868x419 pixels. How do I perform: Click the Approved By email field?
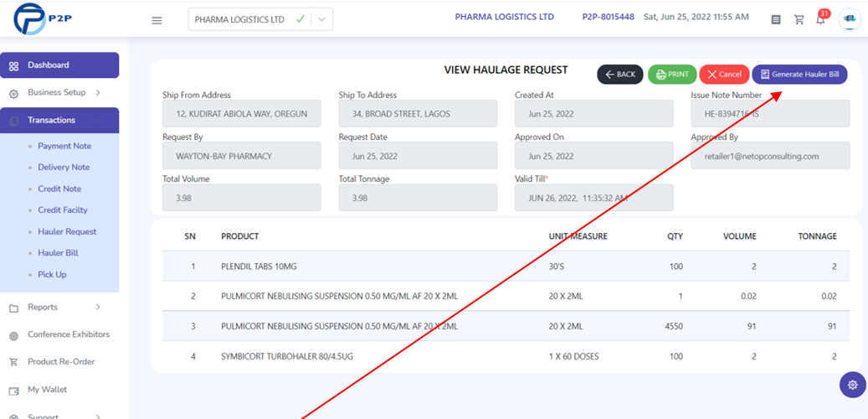pyautogui.click(x=770, y=156)
